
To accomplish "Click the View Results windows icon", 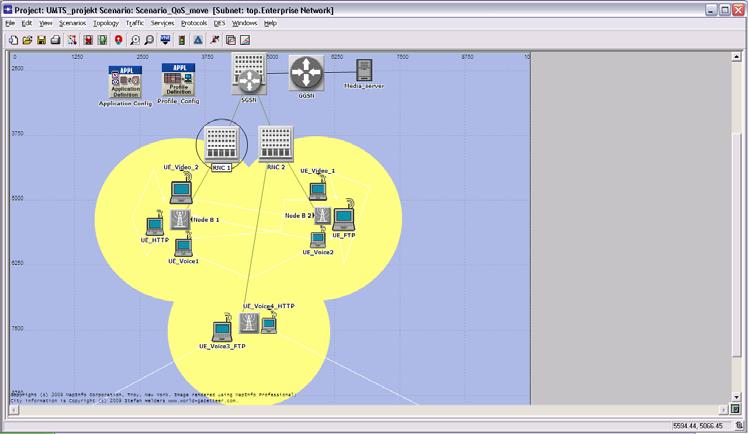I will [x=231, y=40].
